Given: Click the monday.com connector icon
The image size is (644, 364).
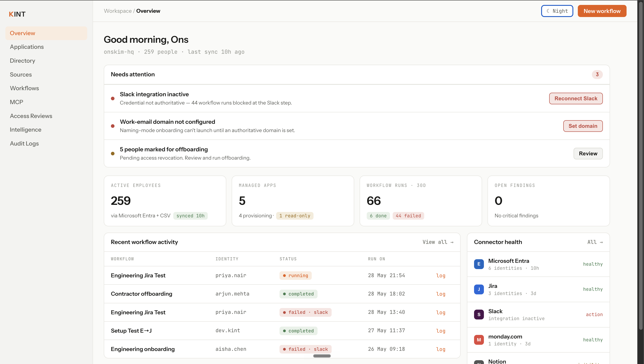Looking at the screenshot, I should pos(479,340).
